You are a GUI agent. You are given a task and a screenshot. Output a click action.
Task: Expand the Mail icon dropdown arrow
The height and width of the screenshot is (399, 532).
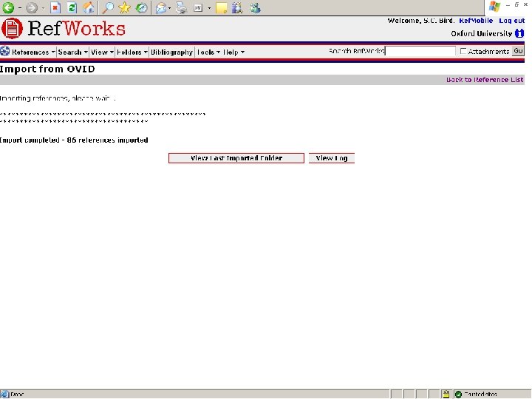click(169, 8)
